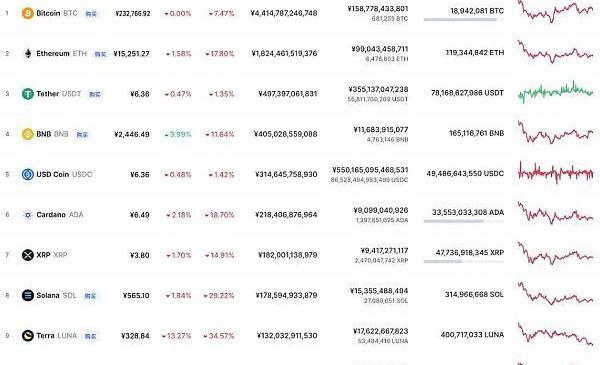Open the Ethereum diamond icon
The height and width of the screenshot is (365, 600).
click(x=28, y=54)
